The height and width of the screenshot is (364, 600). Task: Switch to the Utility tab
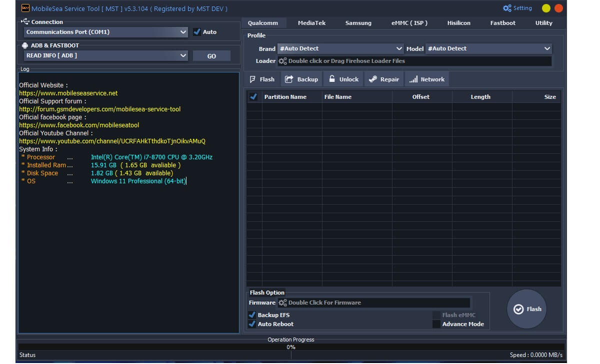click(x=544, y=23)
